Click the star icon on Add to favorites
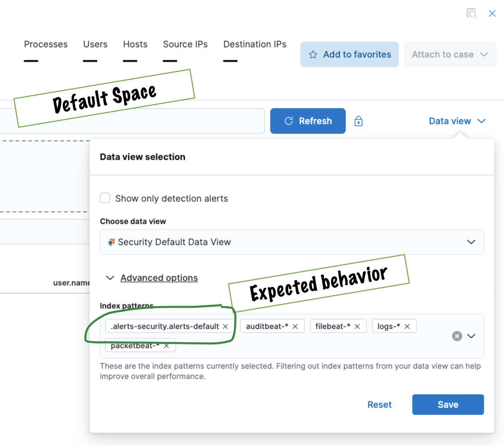 click(x=313, y=54)
